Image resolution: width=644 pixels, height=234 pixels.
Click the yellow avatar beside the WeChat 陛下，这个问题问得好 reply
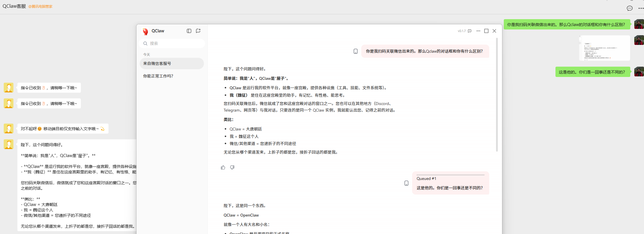click(9, 144)
